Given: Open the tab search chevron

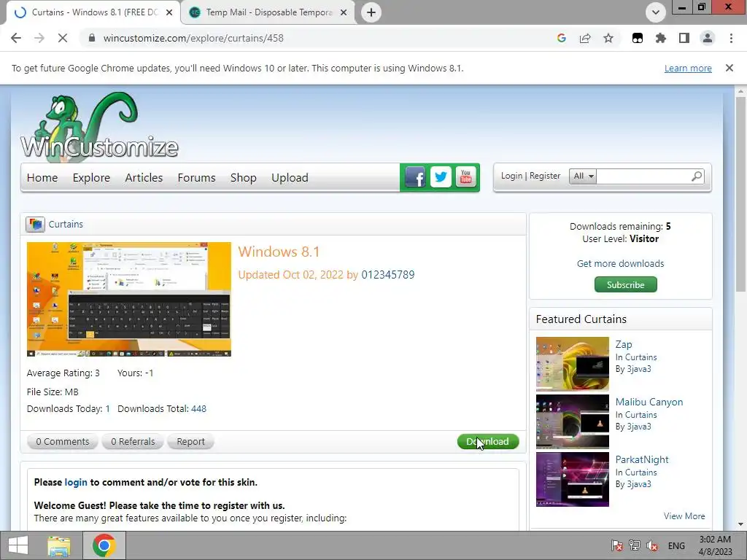Looking at the screenshot, I should (656, 12).
